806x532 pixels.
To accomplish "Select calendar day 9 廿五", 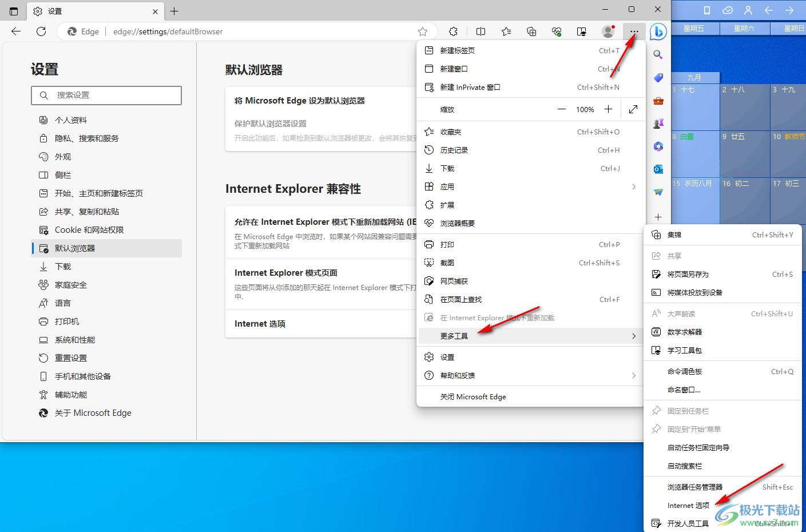I will [745, 154].
